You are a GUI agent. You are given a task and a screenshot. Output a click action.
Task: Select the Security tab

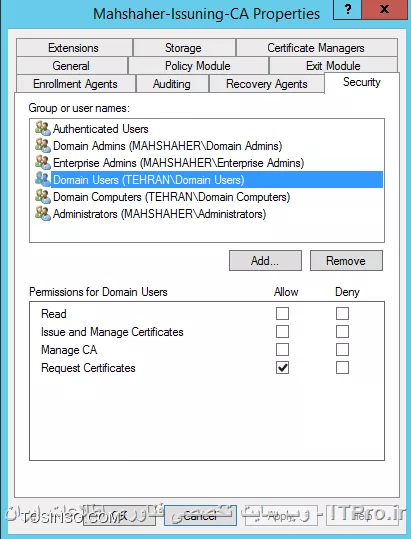click(x=362, y=82)
